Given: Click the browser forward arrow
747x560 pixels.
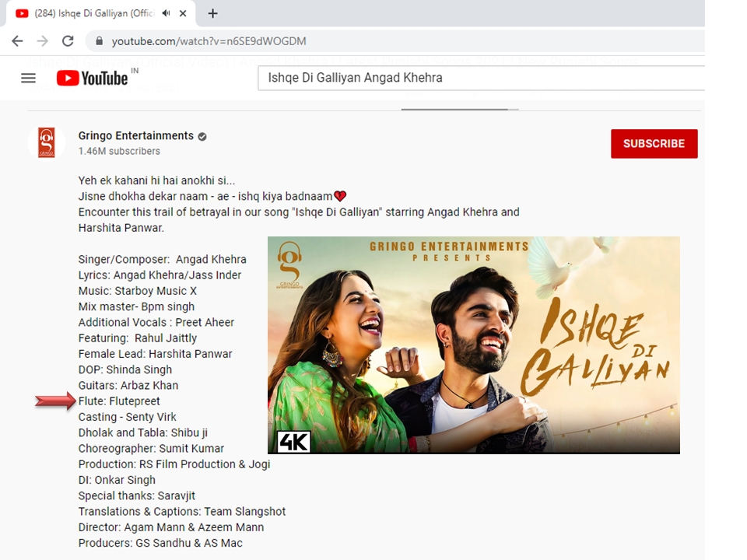Looking at the screenshot, I should pos(43,41).
